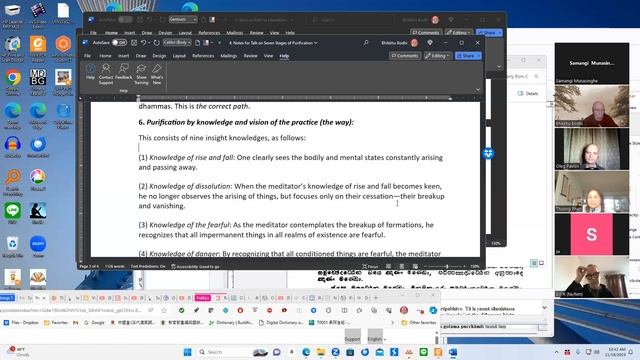Screen dimensions: 640x360
Task: Open a new browser tab with the plus icon
Action: tap(376, 298)
